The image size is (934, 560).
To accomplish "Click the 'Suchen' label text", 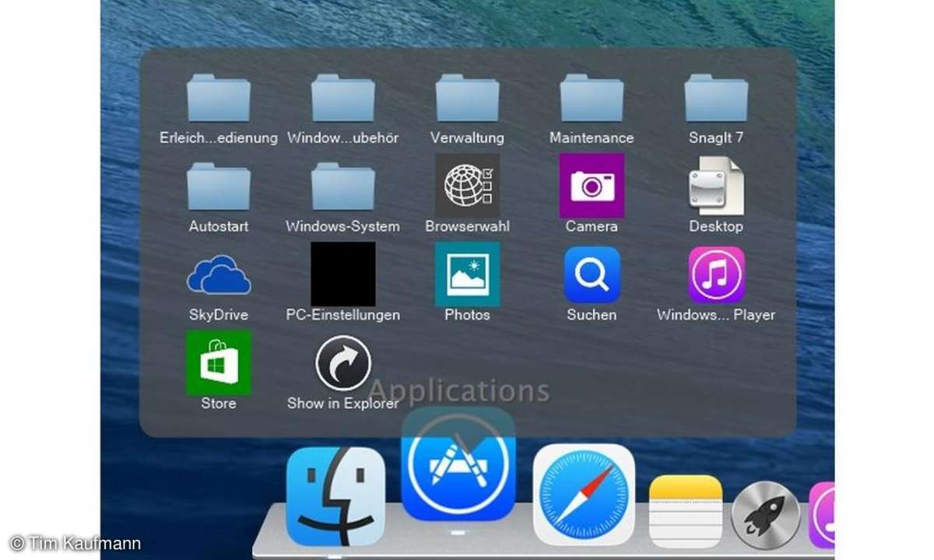I will 592,315.
